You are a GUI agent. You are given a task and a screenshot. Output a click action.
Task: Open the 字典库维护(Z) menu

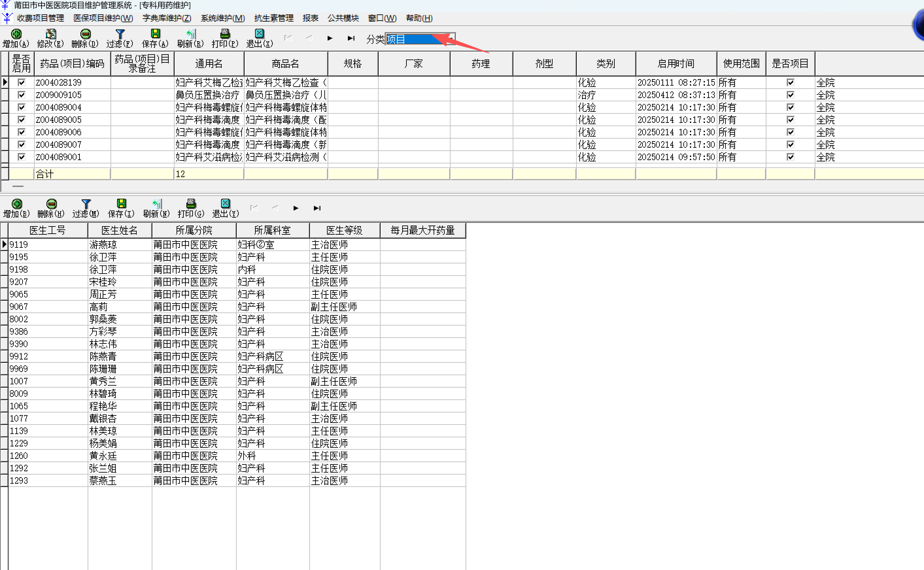[x=167, y=18]
